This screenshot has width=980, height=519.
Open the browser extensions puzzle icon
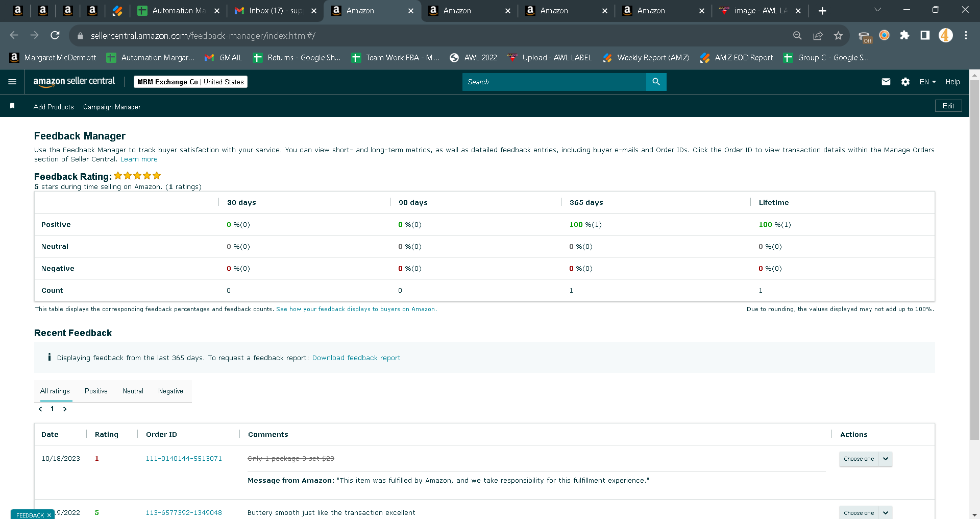(904, 35)
